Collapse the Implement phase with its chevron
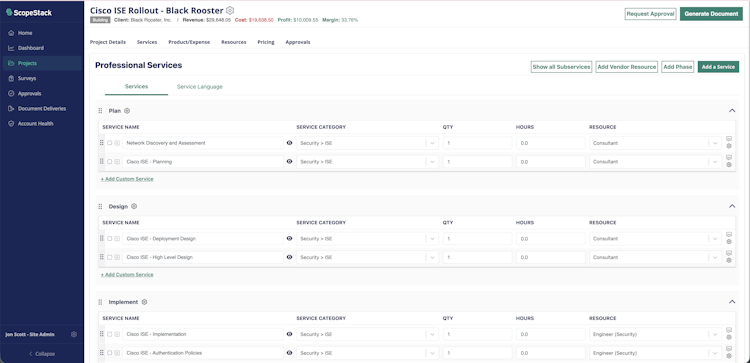750x363 pixels. coord(731,302)
